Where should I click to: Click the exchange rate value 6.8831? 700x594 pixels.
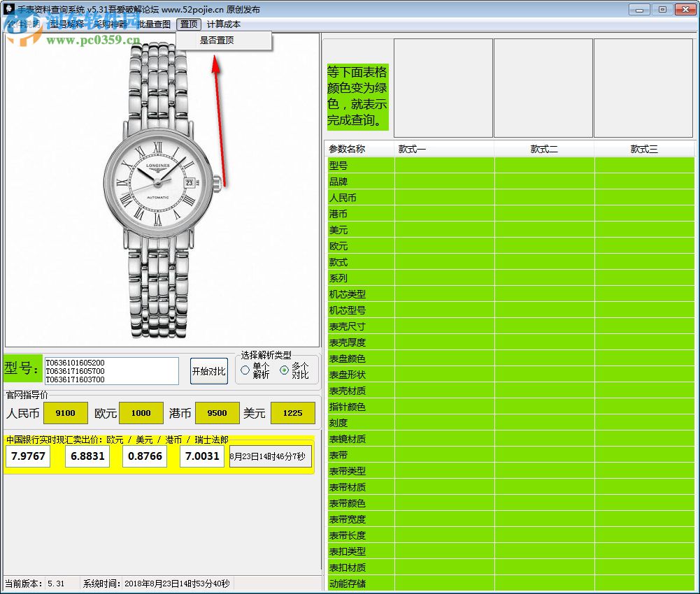[87, 456]
